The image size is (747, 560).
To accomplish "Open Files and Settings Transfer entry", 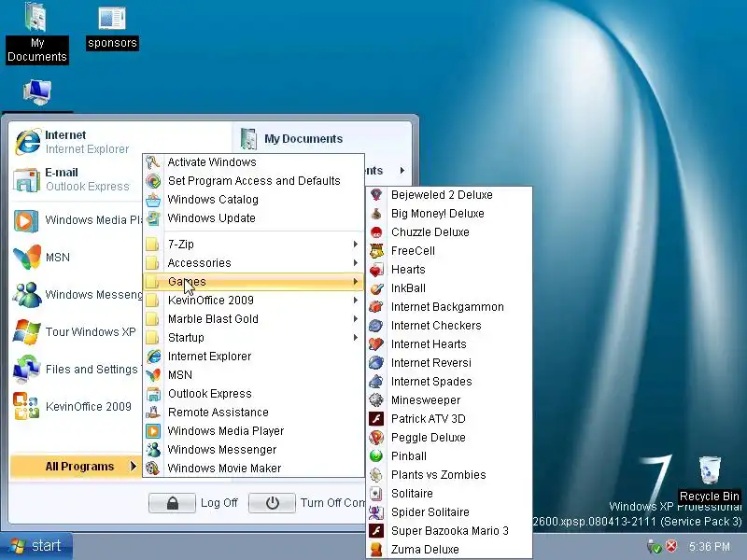I will click(x=77, y=369).
